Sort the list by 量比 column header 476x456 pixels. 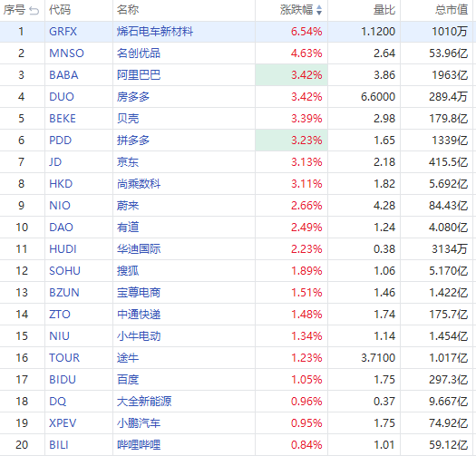point(384,10)
